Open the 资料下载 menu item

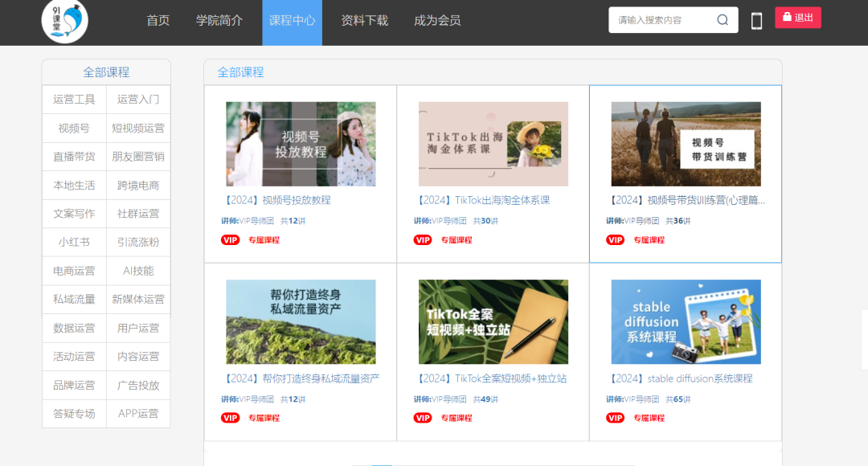[x=365, y=20]
